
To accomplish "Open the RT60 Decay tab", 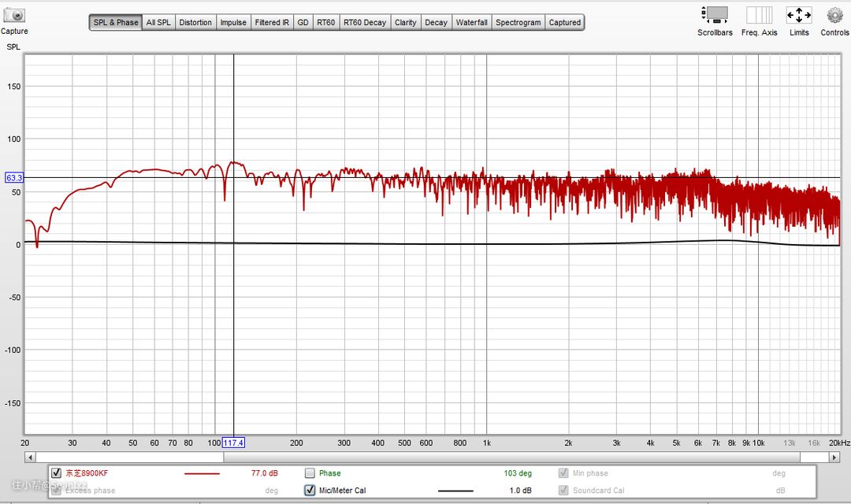I will click(x=365, y=23).
